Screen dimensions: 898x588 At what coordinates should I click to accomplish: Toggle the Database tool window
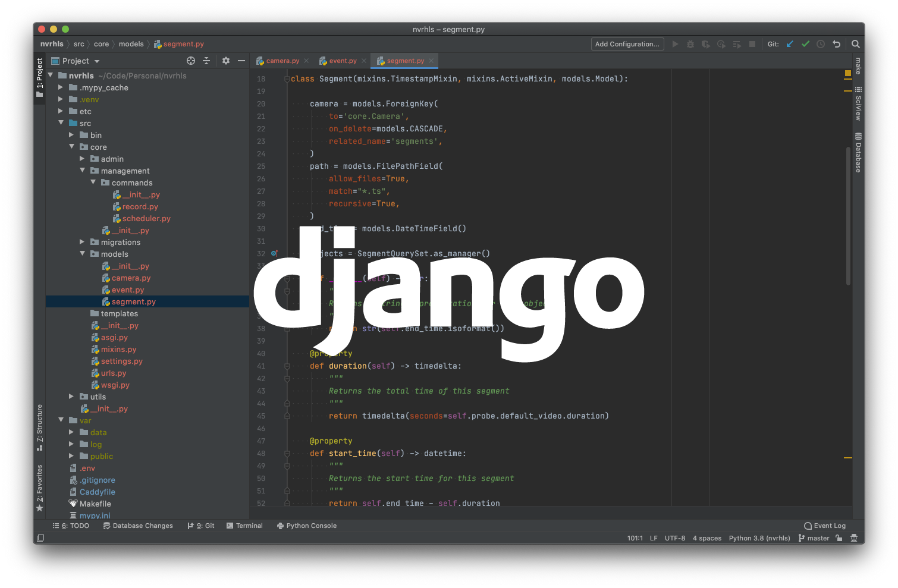tap(858, 153)
